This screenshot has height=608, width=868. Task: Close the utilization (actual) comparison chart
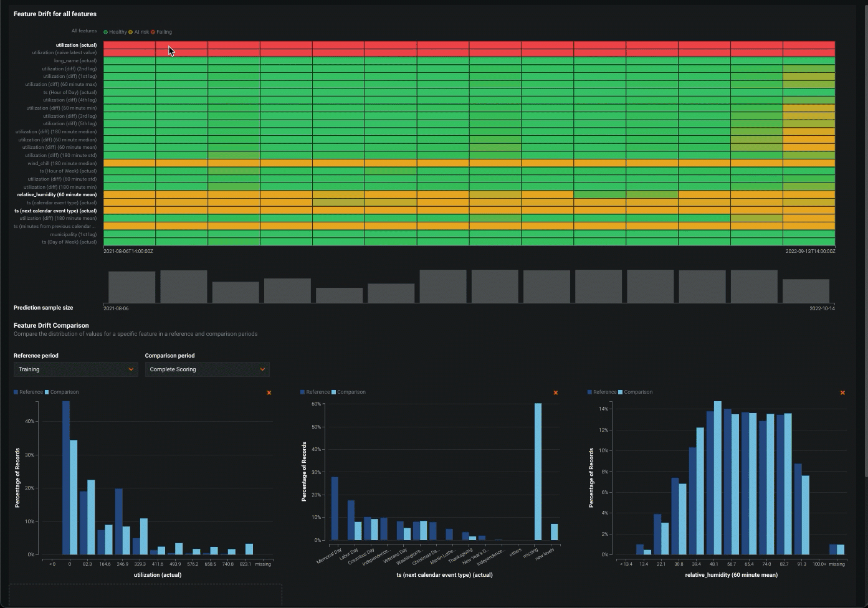269,393
